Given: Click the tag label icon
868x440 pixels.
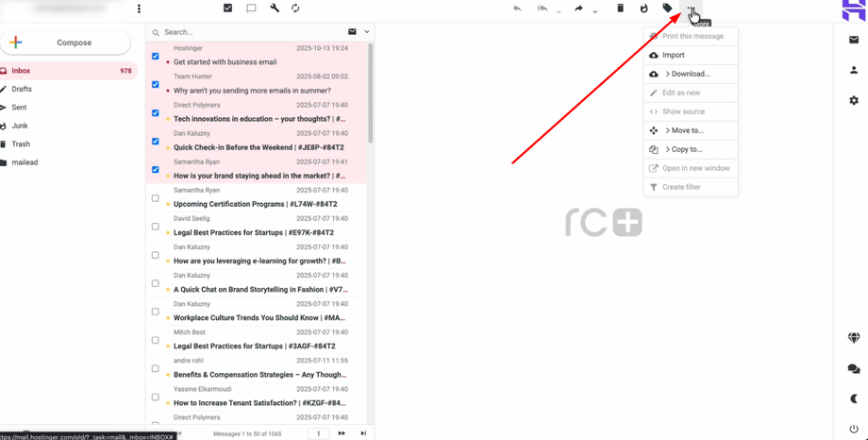Looking at the screenshot, I should (668, 8).
